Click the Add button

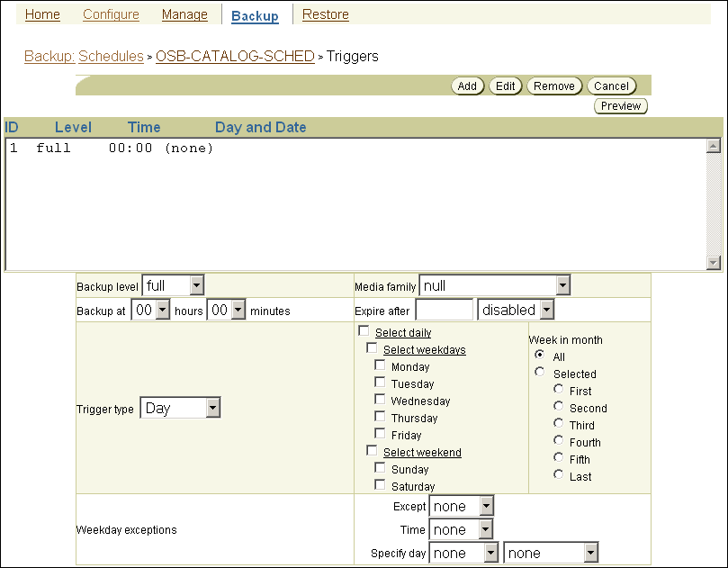click(468, 86)
